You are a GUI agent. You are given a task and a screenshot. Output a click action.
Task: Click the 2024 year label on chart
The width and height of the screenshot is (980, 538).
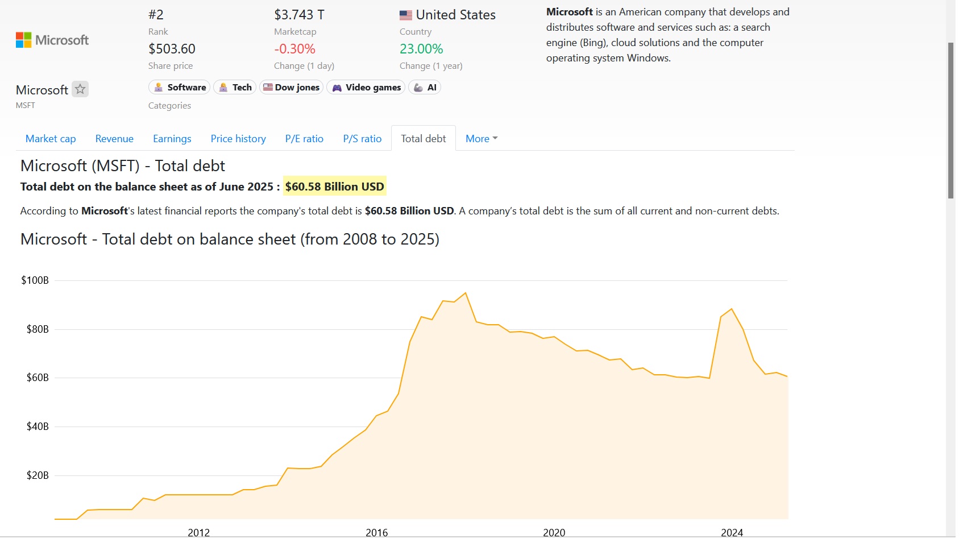[732, 532]
